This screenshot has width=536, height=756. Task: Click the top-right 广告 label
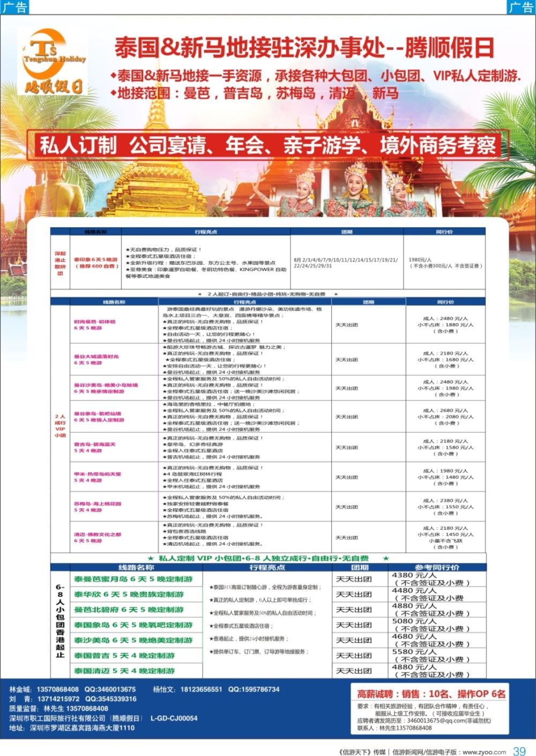tap(521, 7)
